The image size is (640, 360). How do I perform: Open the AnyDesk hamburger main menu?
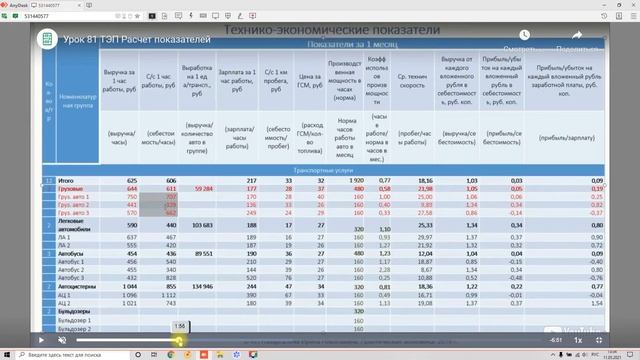coord(633,16)
